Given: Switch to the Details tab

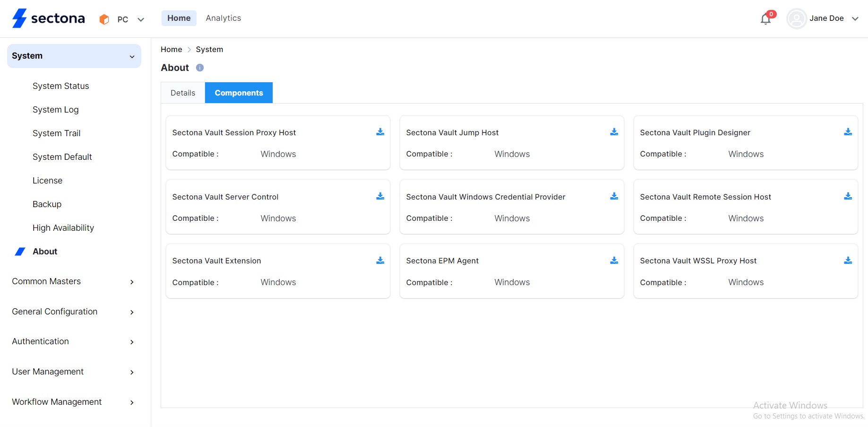Looking at the screenshot, I should point(182,93).
